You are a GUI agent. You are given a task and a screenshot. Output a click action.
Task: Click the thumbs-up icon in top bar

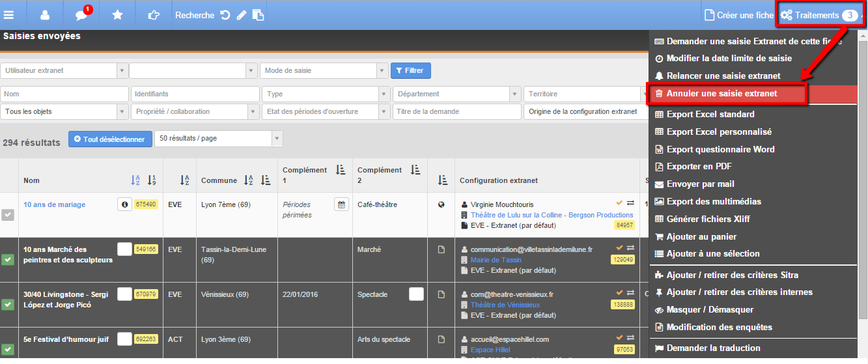tap(154, 15)
